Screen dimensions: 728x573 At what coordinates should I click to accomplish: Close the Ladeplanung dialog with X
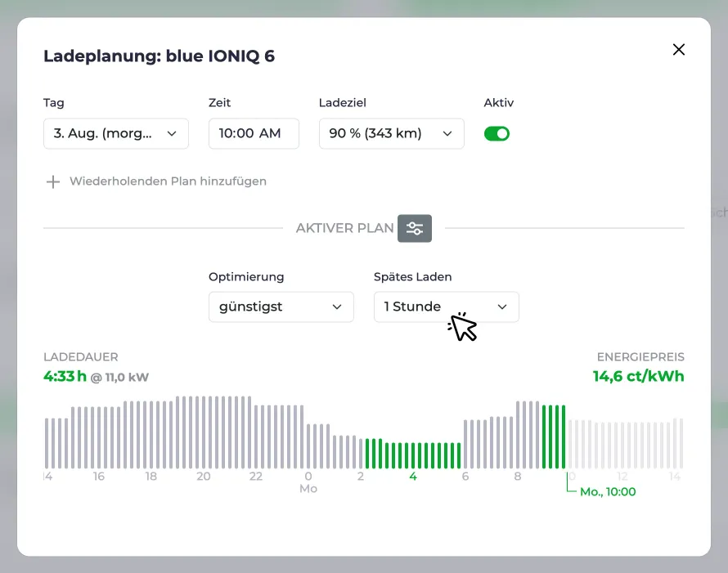coord(678,49)
